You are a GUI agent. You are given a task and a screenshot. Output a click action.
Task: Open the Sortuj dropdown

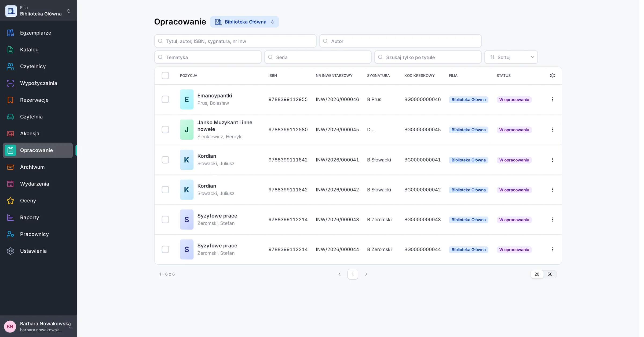511,57
